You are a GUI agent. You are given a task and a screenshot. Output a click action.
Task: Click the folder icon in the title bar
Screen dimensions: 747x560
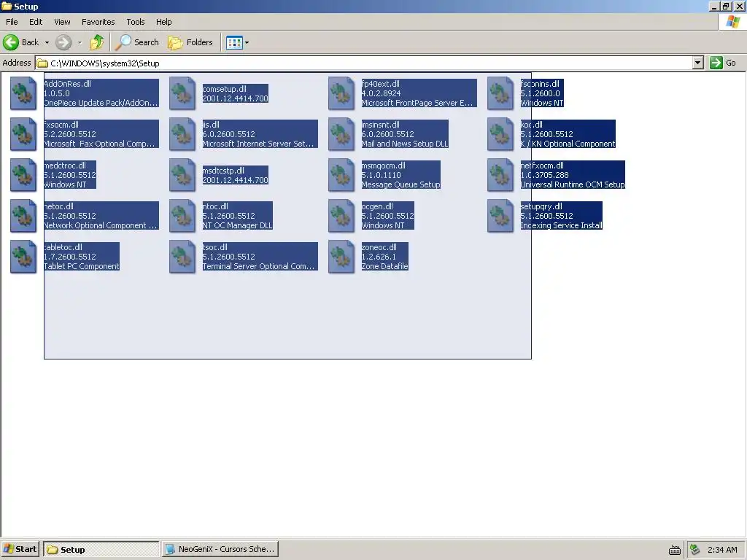[x=7, y=6]
